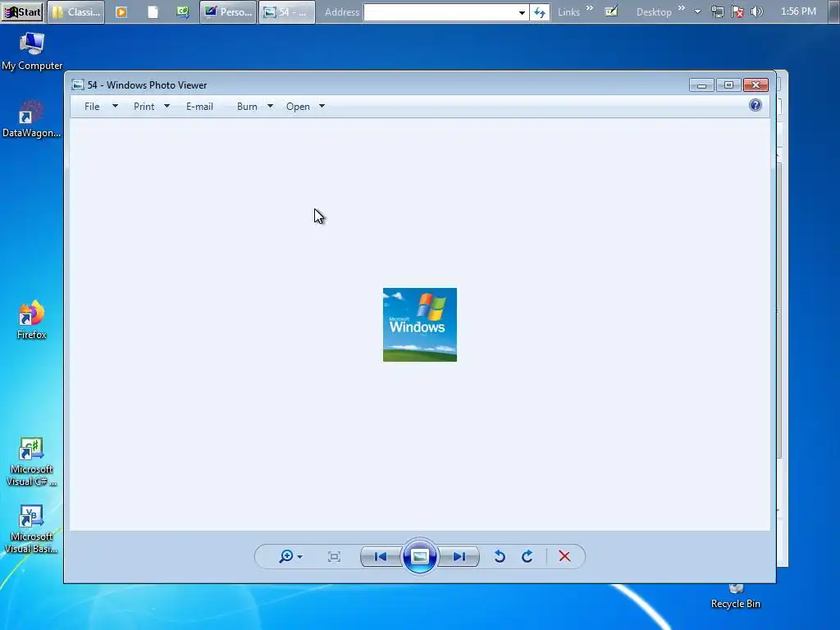
Task: Click the 1:56 PM clock
Action: (x=798, y=11)
